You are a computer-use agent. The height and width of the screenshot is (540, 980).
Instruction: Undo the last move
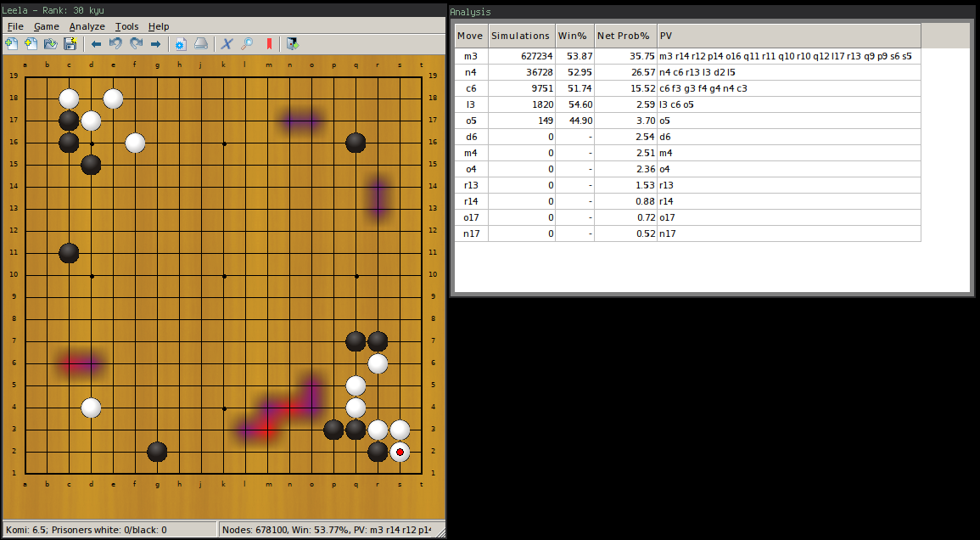click(116, 43)
